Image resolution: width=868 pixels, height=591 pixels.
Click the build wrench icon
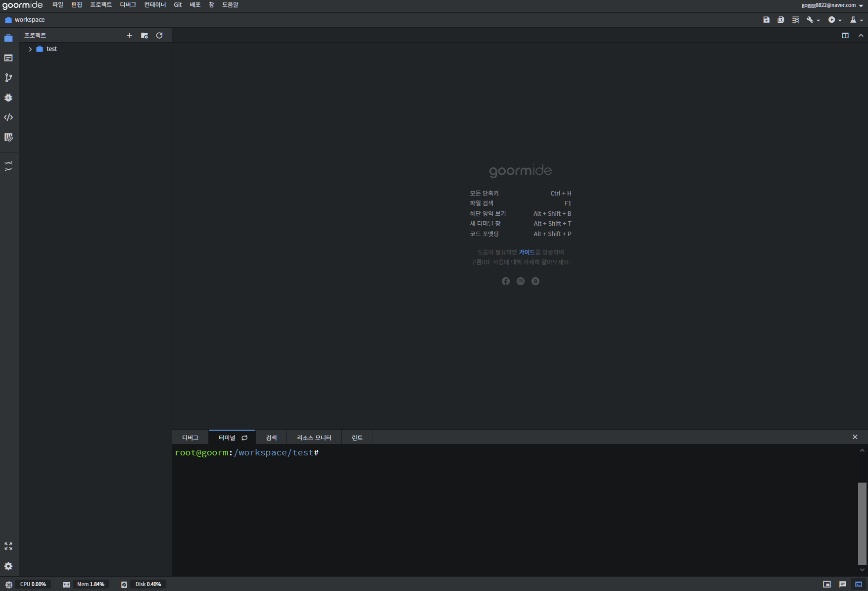click(810, 20)
